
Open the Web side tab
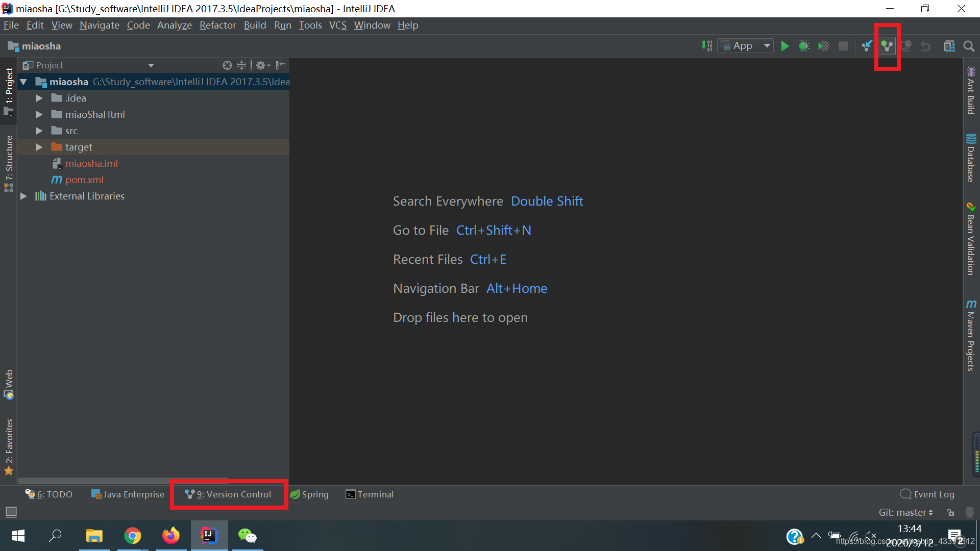click(x=9, y=384)
